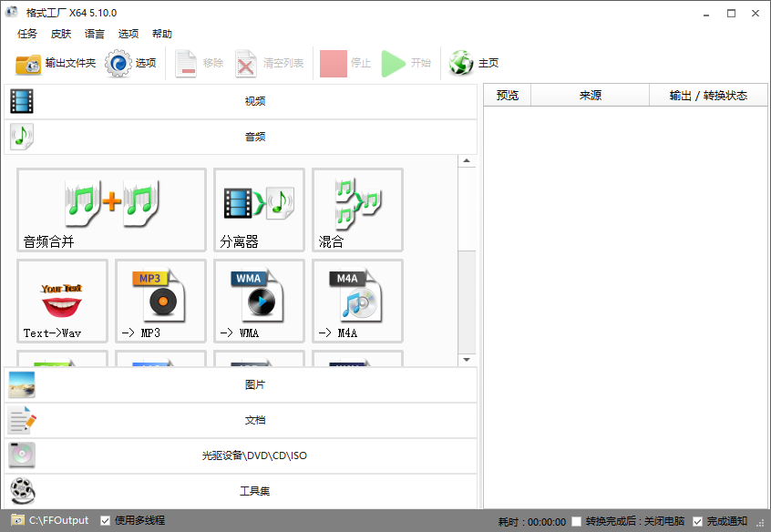
Task: Toggle the 使用多线程 checkbox
Action: (105, 521)
